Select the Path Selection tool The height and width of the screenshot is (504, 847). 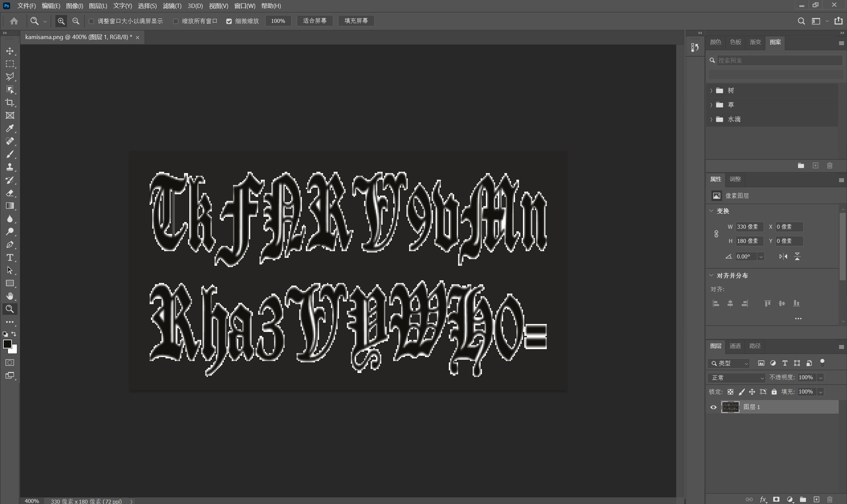coord(10,270)
